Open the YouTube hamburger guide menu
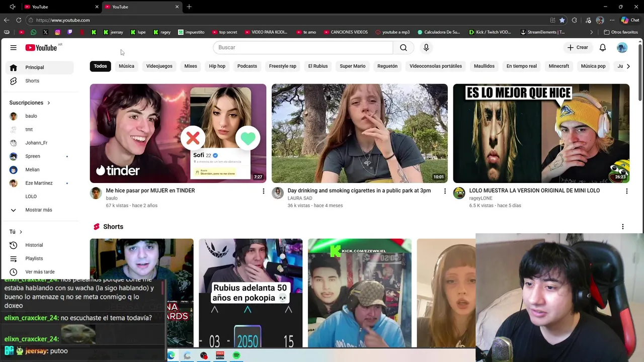 coord(13,47)
